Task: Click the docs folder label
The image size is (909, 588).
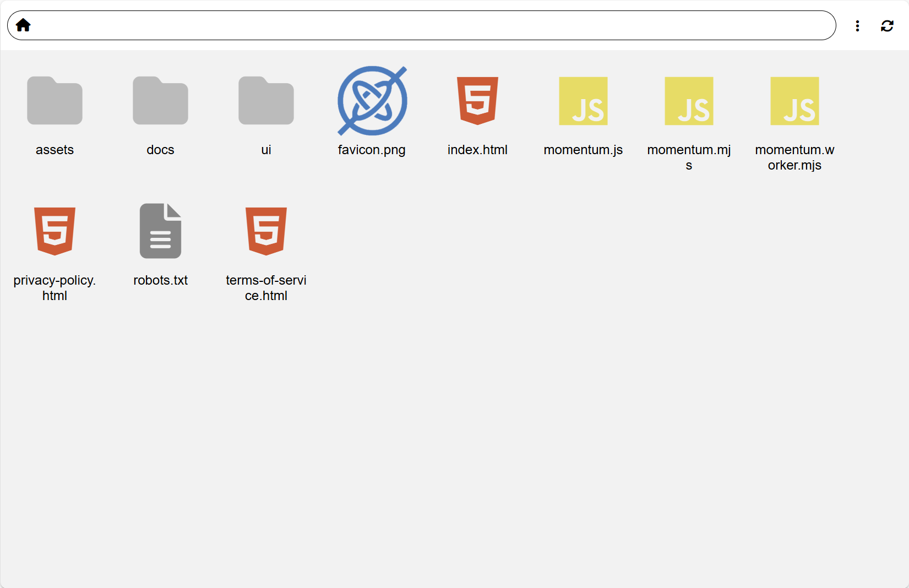Action: pyautogui.click(x=160, y=149)
